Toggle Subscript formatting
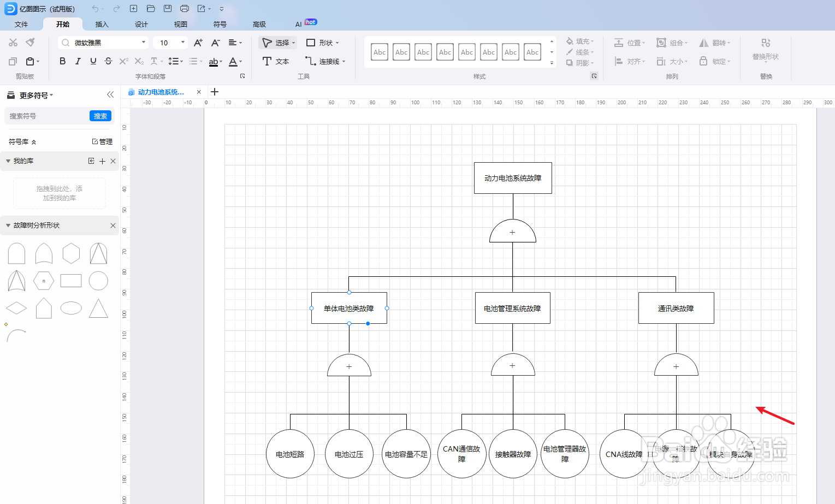Screen dimensions: 835x504 139,61
